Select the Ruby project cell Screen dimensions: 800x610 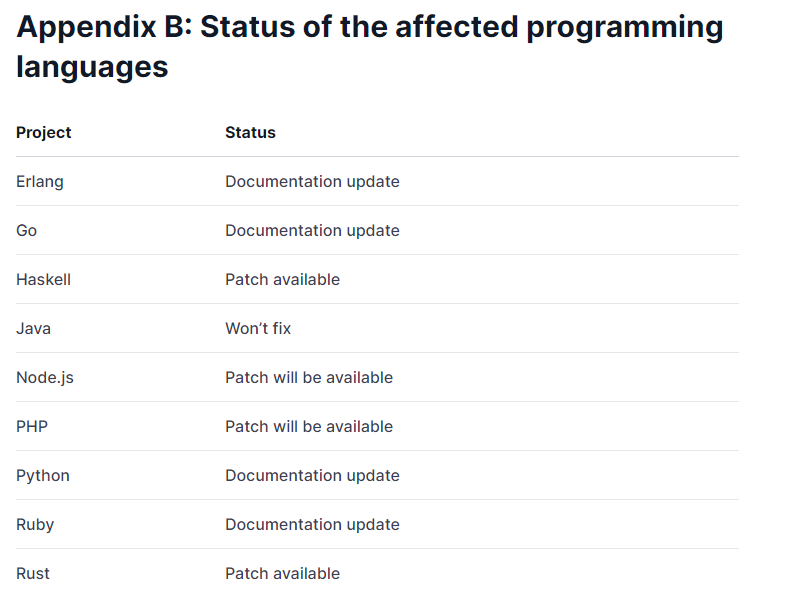(35, 524)
